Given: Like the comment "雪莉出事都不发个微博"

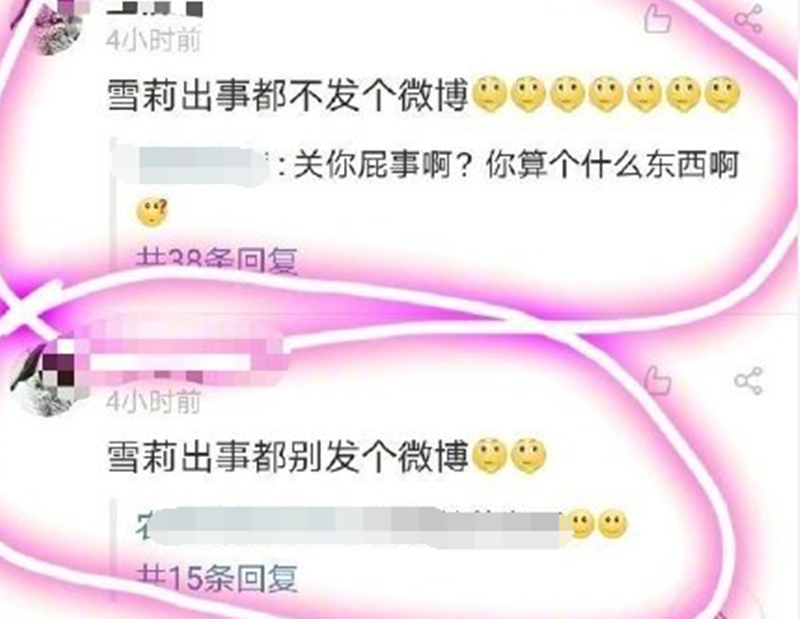Looking at the screenshot, I should click(x=657, y=19).
